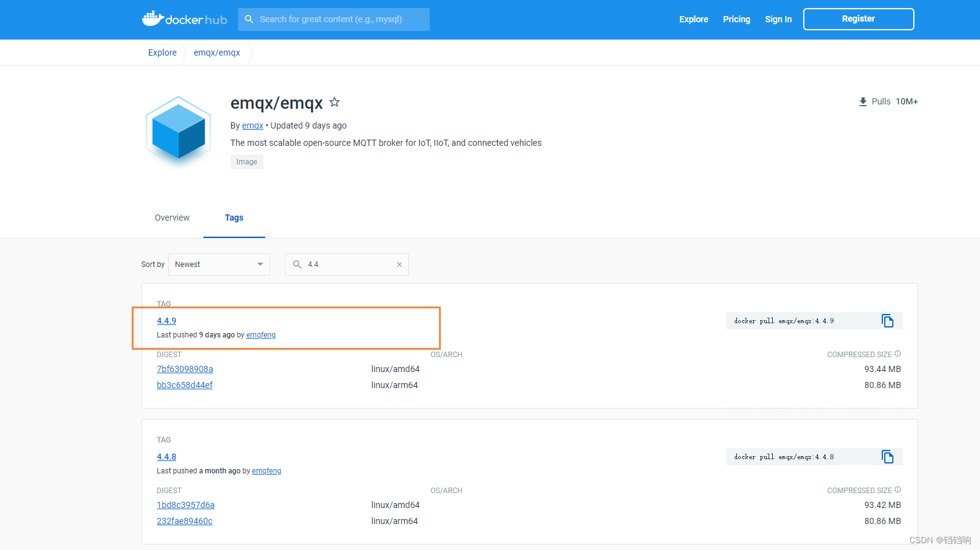This screenshot has height=550, width=980.
Task: Click the emqx/emqx cube logo image
Action: [x=179, y=132]
